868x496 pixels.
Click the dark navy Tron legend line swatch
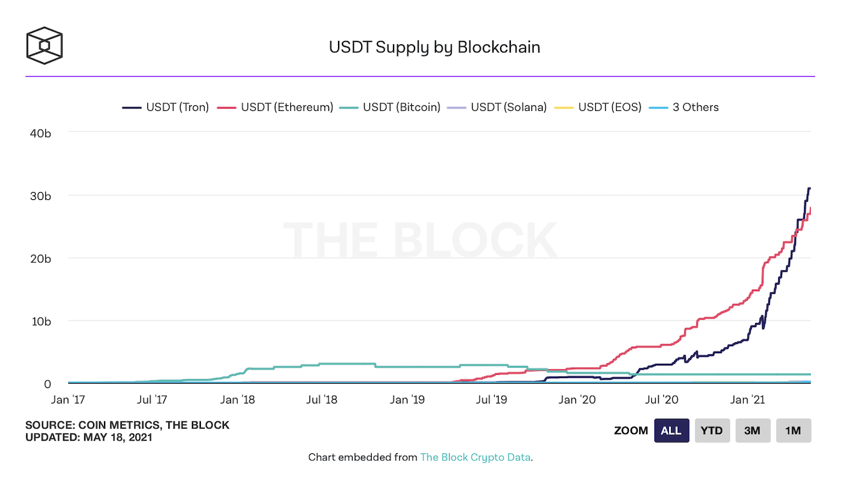tap(132, 108)
